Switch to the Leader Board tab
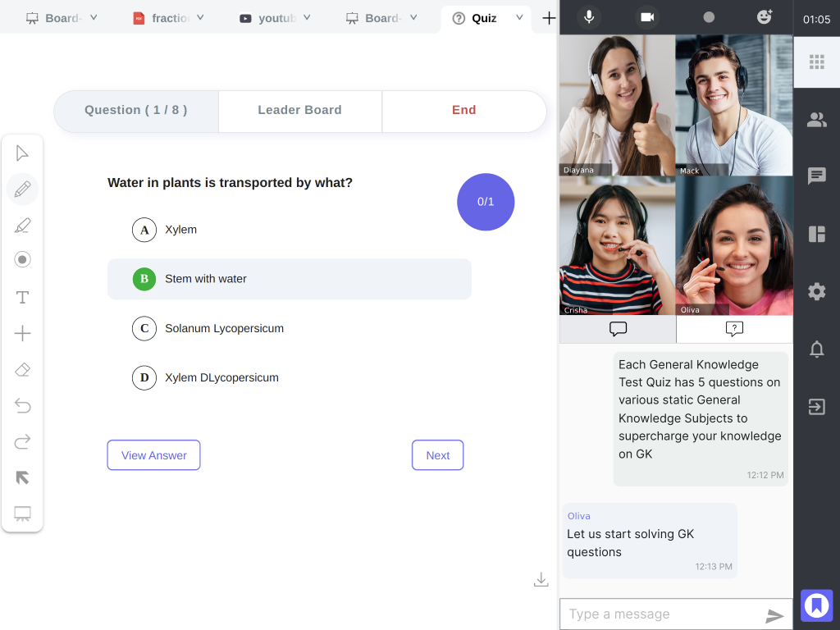Viewport: 840px width, 630px height. click(x=299, y=111)
